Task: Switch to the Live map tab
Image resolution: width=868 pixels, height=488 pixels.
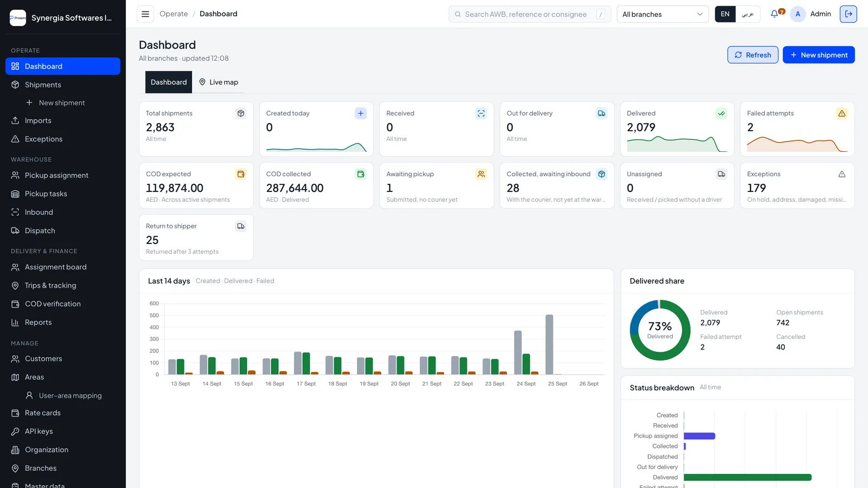Action: click(x=219, y=82)
